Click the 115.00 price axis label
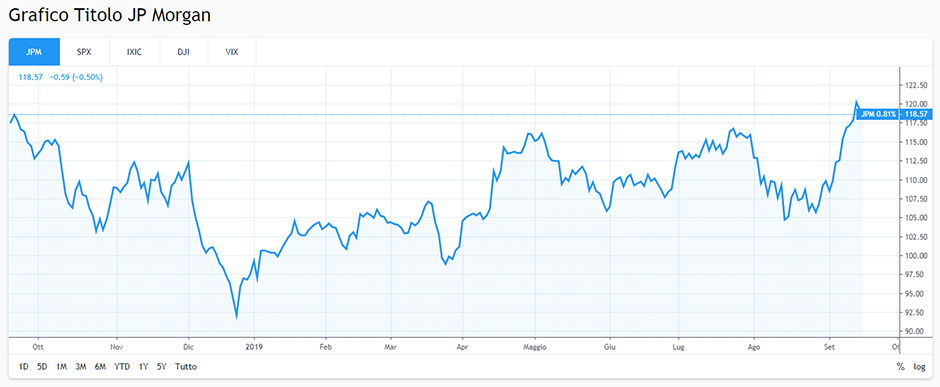The height and width of the screenshot is (387, 940). [x=916, y=142]
